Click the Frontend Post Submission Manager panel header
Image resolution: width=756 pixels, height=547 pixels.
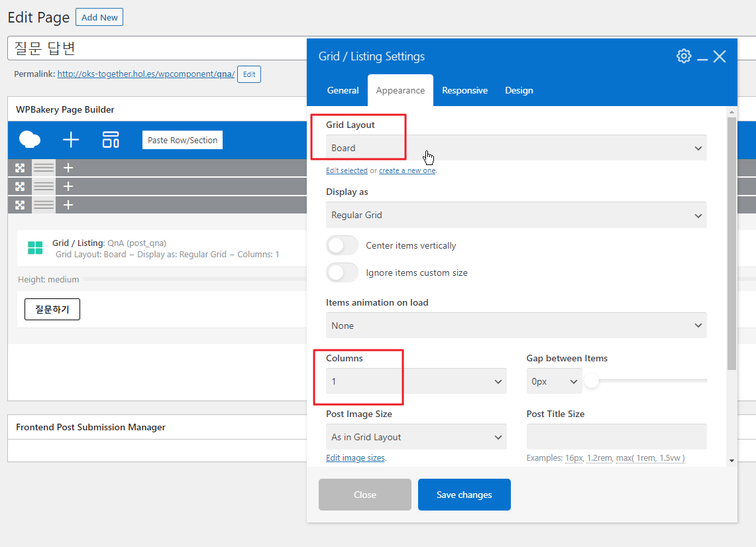tap(157, 428)
